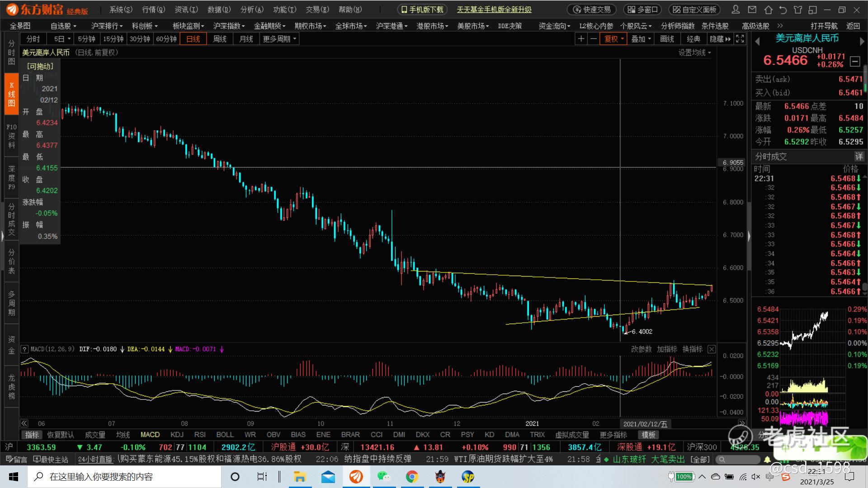Select BOLL indicator tab
The image size is (868, 488).
point(225,435)
